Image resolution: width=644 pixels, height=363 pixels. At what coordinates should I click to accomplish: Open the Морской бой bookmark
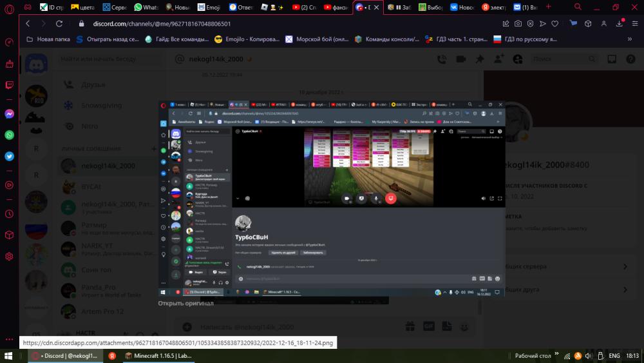(317, 39)
